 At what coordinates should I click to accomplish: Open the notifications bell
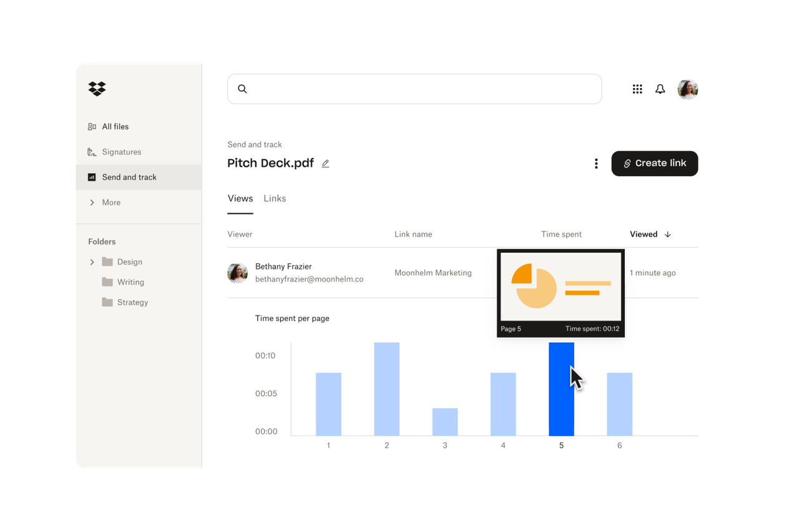[660, 89]
